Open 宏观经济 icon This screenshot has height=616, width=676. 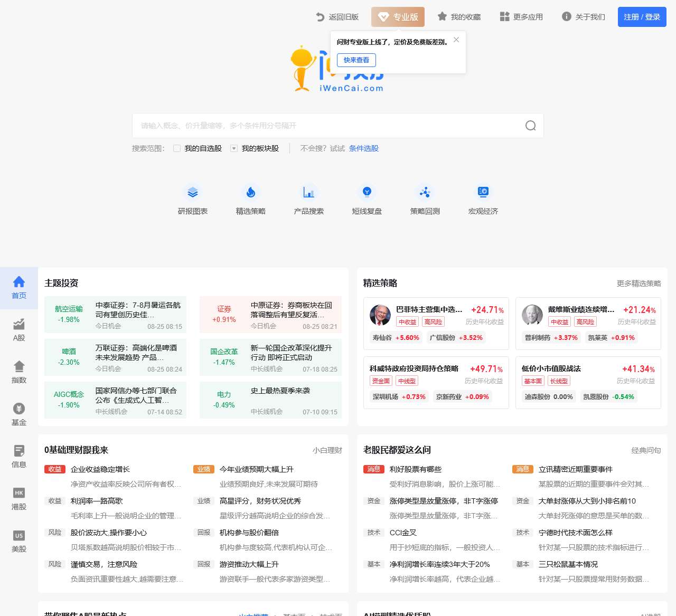(483, 192)
